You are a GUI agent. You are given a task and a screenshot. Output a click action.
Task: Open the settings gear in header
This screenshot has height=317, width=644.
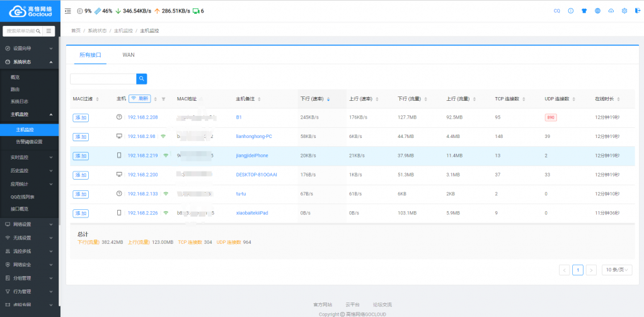click(x=624, y=11)
